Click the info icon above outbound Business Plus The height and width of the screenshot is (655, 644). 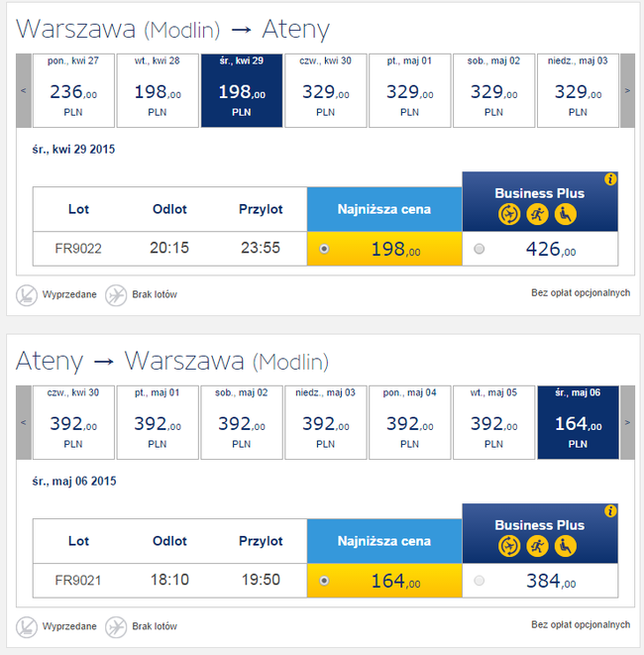click(x=610, y=179)
